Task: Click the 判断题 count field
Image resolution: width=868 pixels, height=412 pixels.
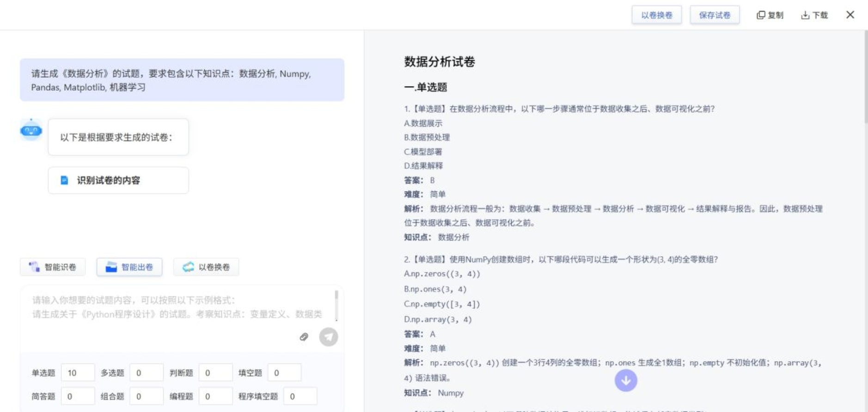Action: pyautogui.click(x=215, y=373)
